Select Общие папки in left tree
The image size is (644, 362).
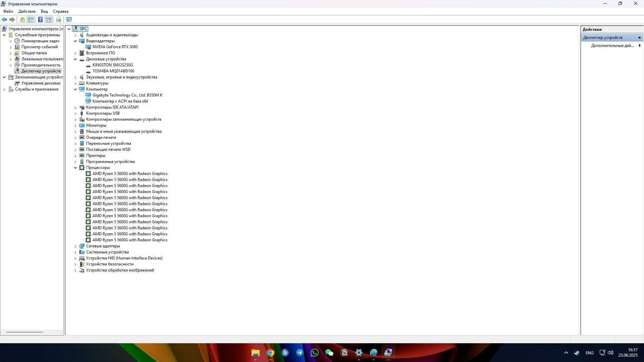[x=34, y=53]
